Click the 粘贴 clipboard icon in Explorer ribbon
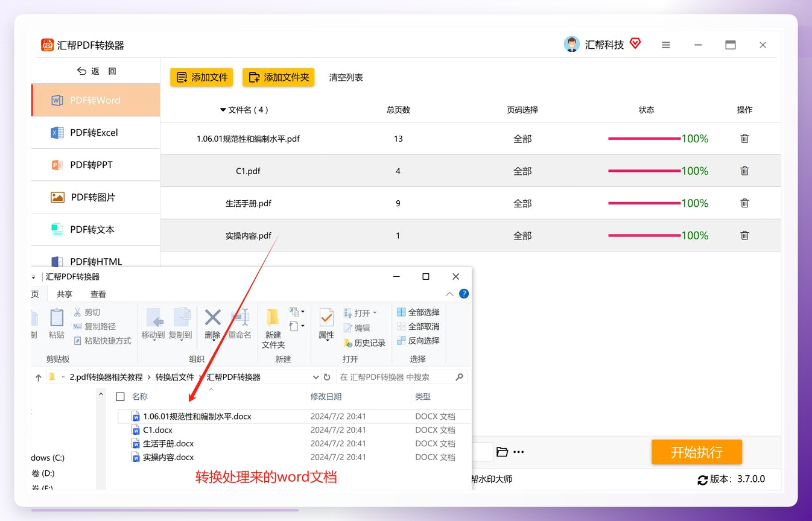This screenshot has width=812, height=521. point(57,318)
